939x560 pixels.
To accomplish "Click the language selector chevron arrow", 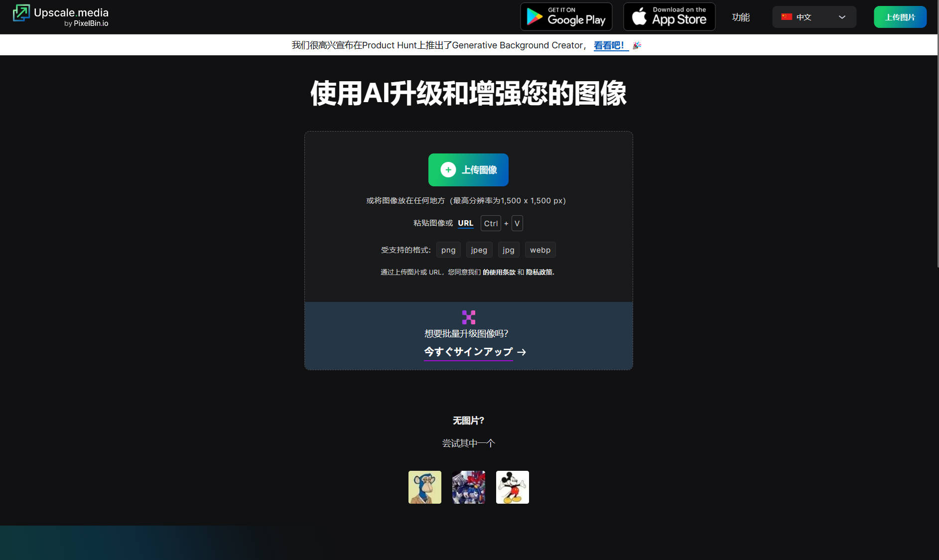I will click(x=842, y=17).
